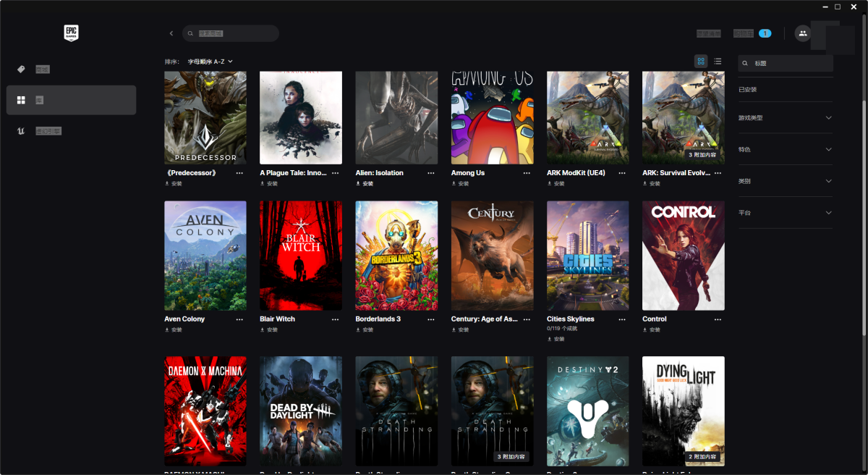This screenshot has width=868, height=475.
Task: Open the Store via the tag icon
Action: [21, 70]
